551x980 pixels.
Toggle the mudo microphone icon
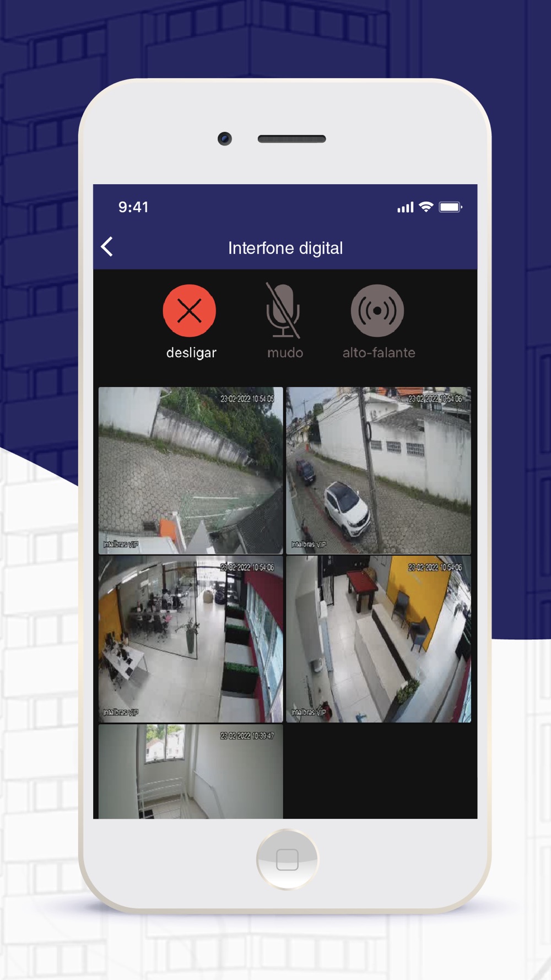coord(283,310)
